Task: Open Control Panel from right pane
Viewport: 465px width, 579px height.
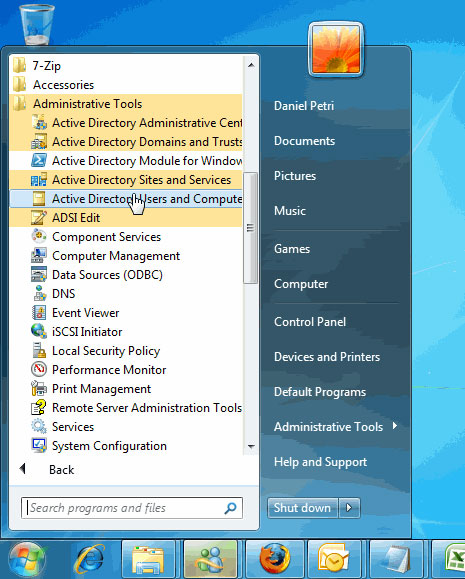Action: 310,322
